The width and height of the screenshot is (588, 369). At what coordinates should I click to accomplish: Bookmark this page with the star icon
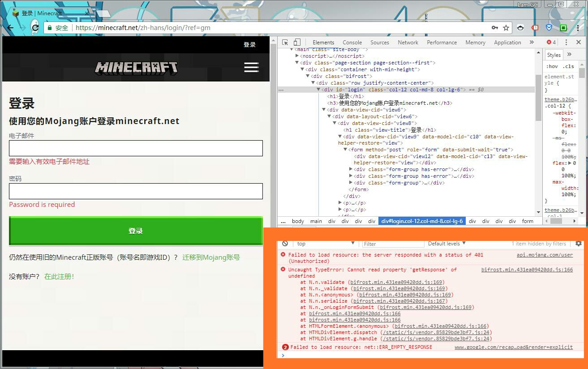[x=506, y=28]
